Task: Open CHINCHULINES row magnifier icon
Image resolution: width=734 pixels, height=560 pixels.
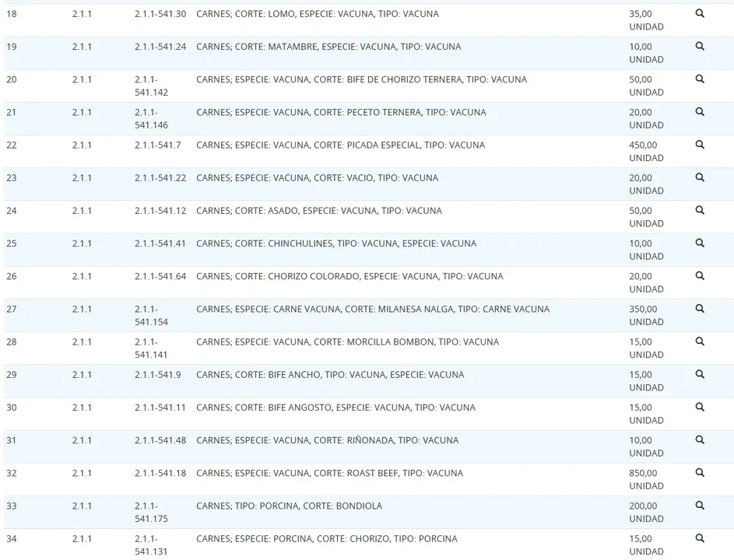Action: click(x=700, y=243)
